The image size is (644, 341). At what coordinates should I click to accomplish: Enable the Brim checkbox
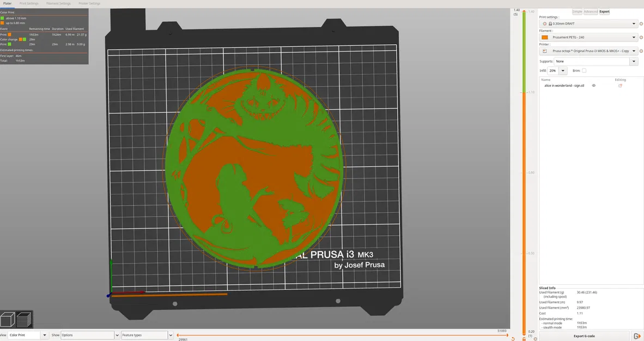584,71
